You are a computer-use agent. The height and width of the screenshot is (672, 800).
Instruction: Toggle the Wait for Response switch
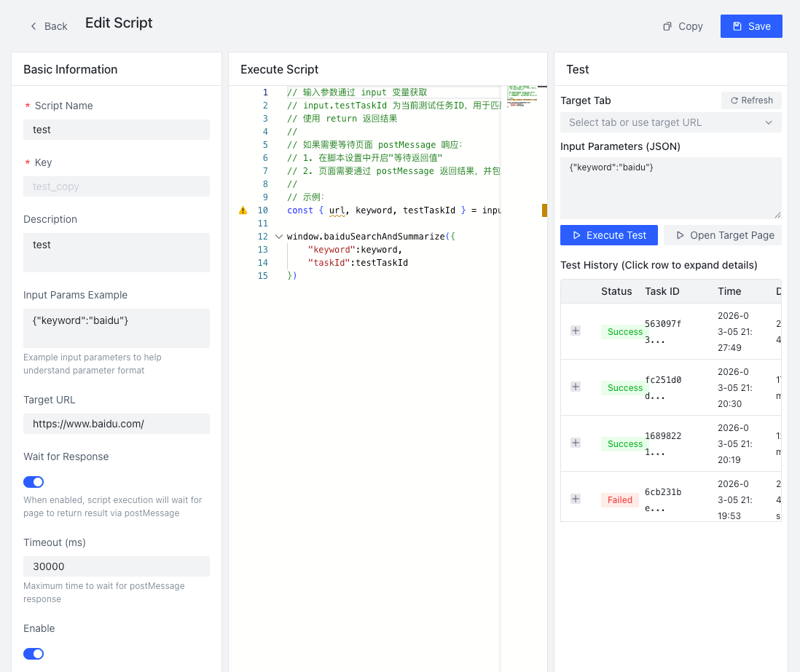[x=34, y=482]
